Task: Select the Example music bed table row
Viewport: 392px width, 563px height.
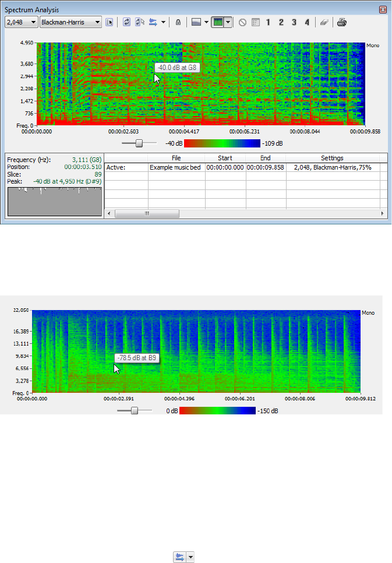Action: pos(175,167)
